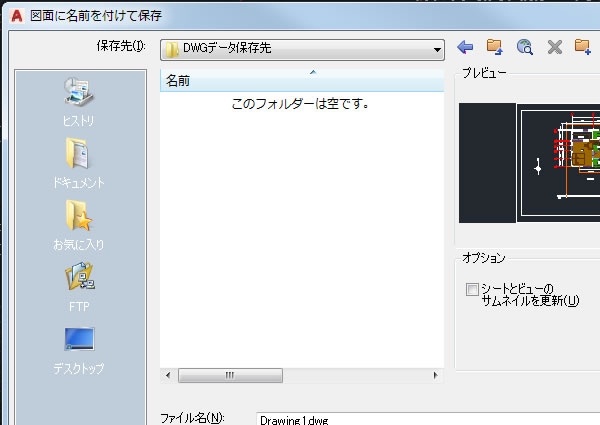Open the ドキュメント (Documents) folder shortcut

[x=79, y=163]
